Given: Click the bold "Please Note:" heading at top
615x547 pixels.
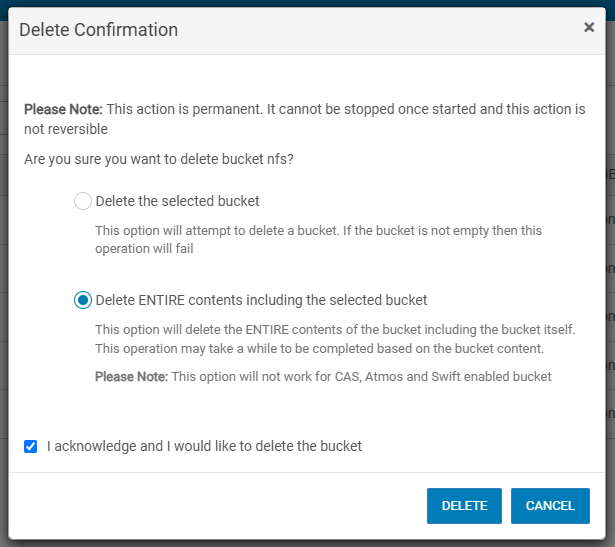Looking at the screenshot, I should 63,109.
